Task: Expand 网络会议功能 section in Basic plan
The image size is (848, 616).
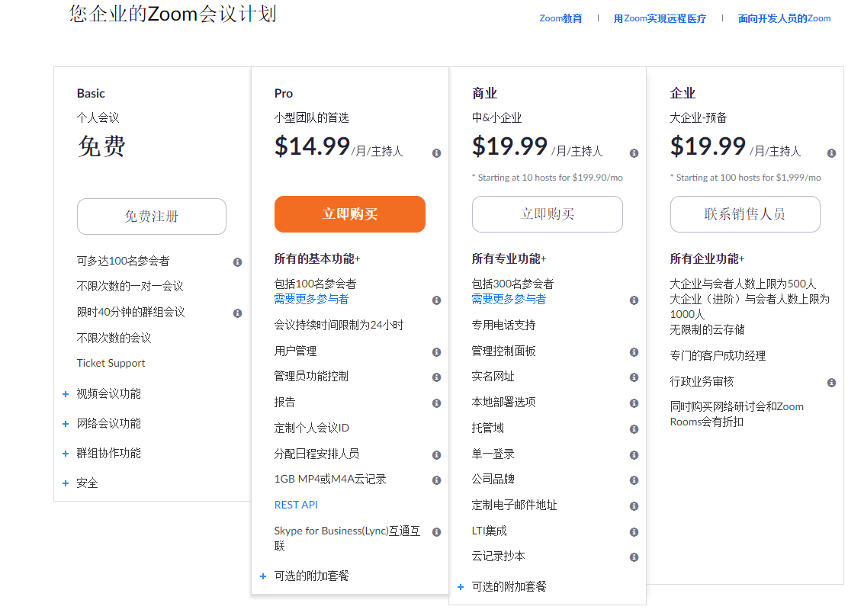Action: point(66,423)
